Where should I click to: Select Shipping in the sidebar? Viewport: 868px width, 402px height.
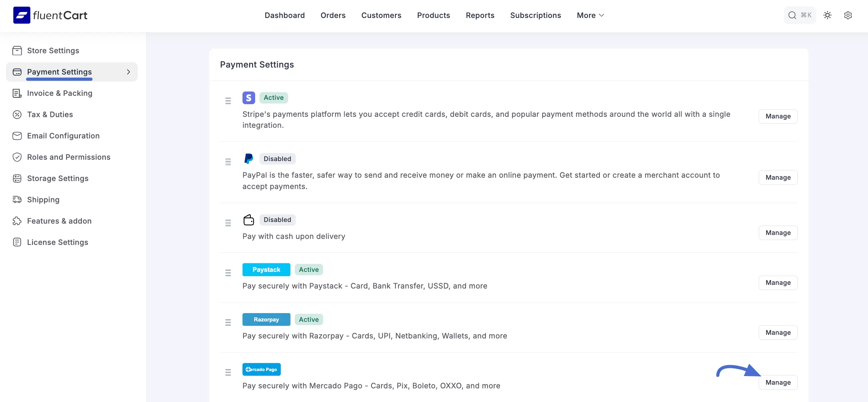(43, 200)
